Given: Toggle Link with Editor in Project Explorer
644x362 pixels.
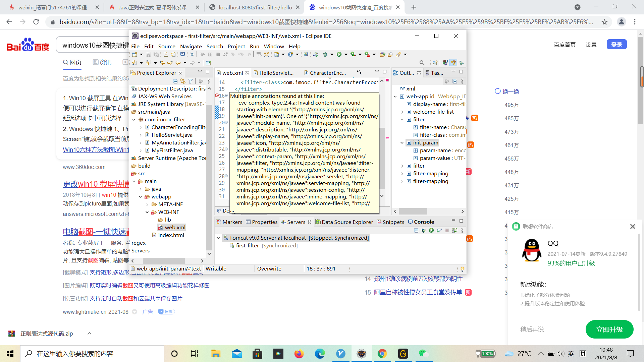Looking at the screenshot, I should [x=183, y=81].
